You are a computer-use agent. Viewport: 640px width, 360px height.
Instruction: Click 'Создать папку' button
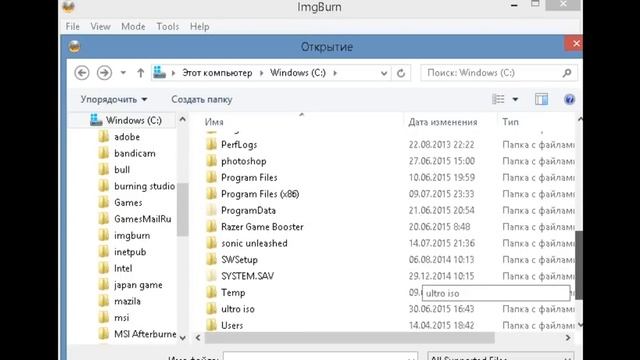(202, 99)
